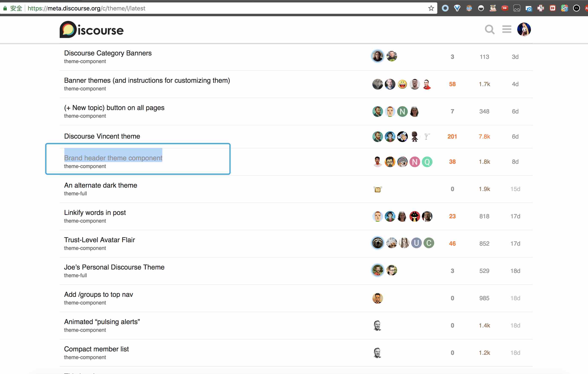588x374 pixels.
Task: Click the 201 replies count on Vincent theme
Action: 452,136
